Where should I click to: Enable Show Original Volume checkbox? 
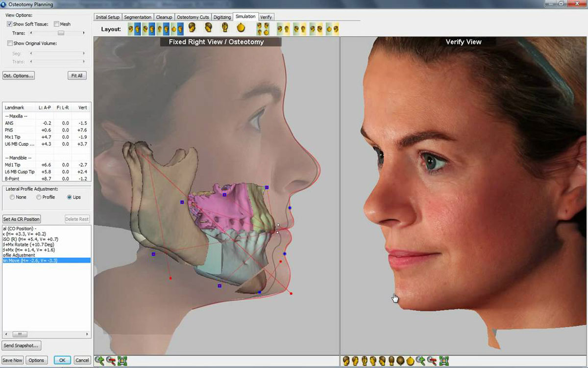point(10,43)
